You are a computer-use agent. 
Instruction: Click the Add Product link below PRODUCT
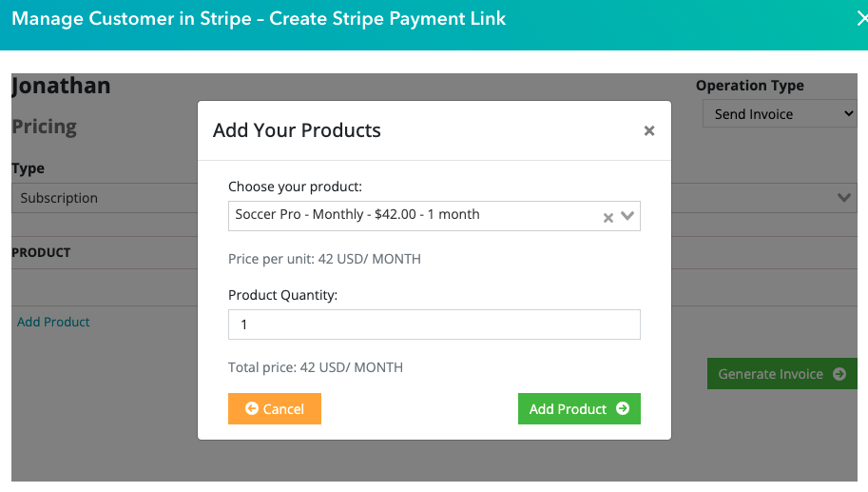(x=53, y=322)
